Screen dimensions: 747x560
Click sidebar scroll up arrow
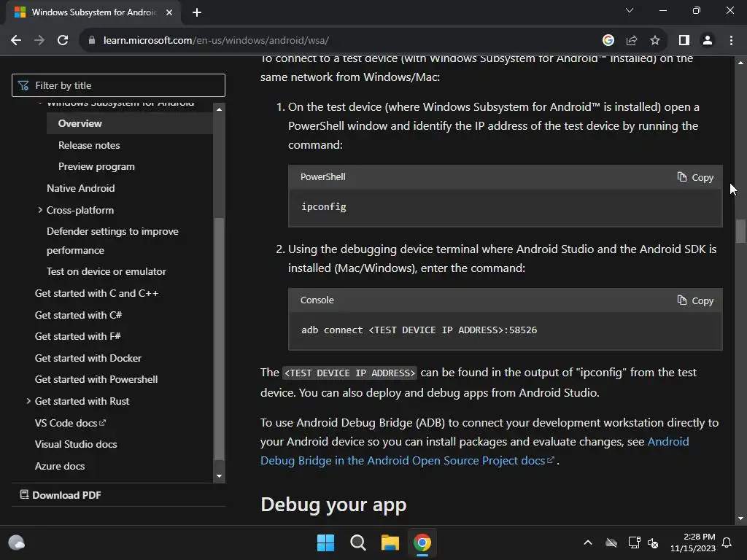pyautogui.click(x=219, y=109)
